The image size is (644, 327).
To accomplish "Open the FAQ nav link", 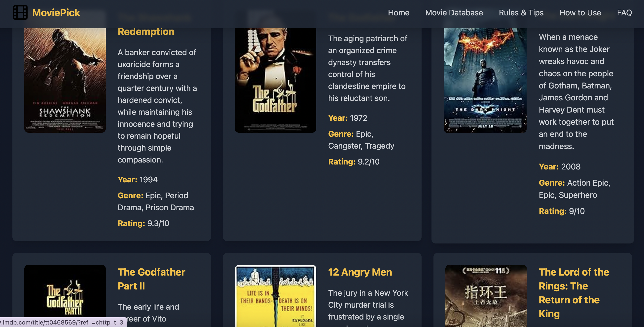I will tap(624, 12).
